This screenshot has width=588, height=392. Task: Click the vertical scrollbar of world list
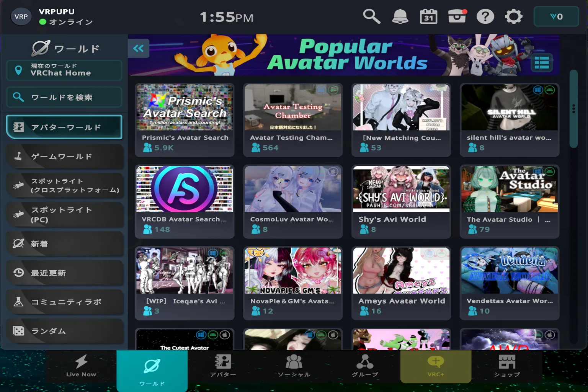point(573,109)
